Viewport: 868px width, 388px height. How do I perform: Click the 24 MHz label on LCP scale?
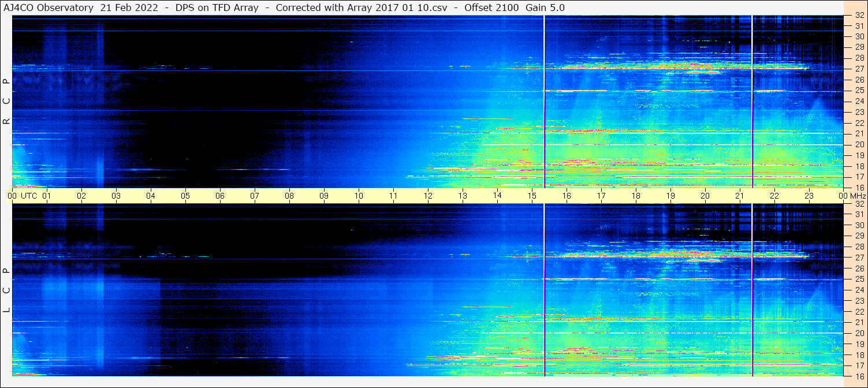point(859,290)
